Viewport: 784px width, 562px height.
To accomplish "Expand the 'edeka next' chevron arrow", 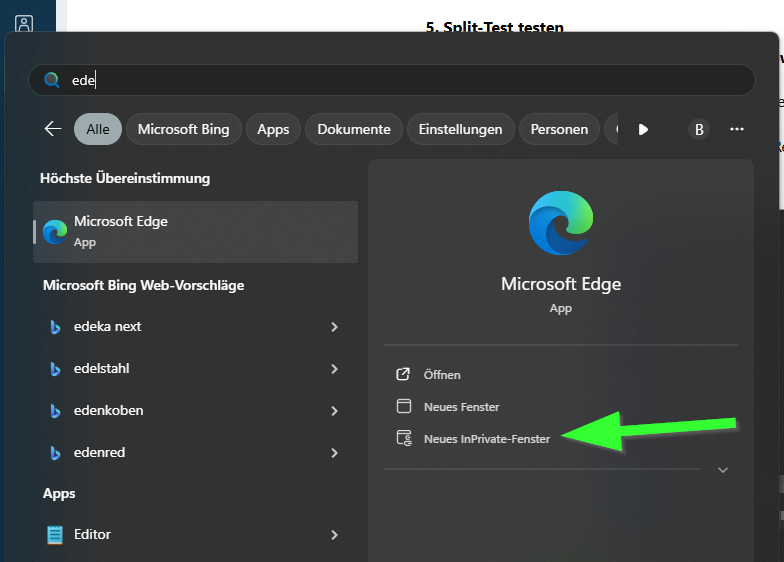I will click(334, 326).
